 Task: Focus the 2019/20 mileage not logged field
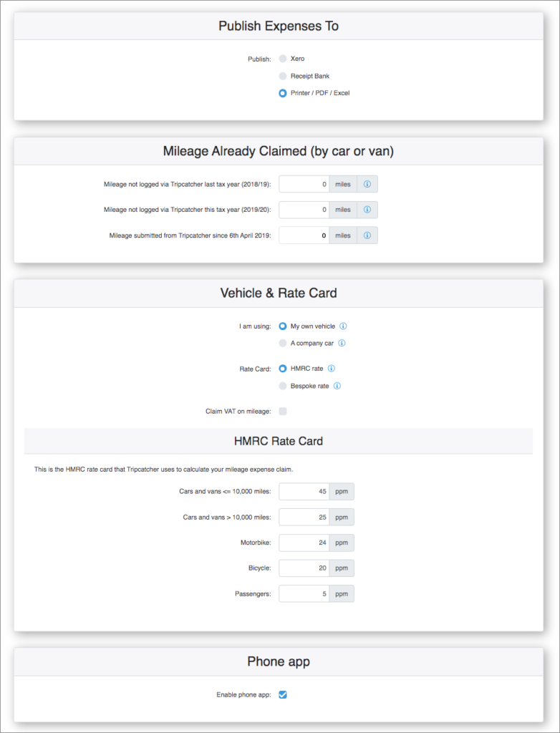click(x=304, y=210)
